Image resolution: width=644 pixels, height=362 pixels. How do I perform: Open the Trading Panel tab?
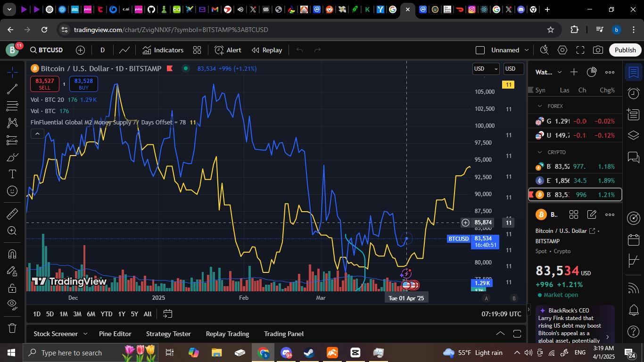(x=283, y=334)
